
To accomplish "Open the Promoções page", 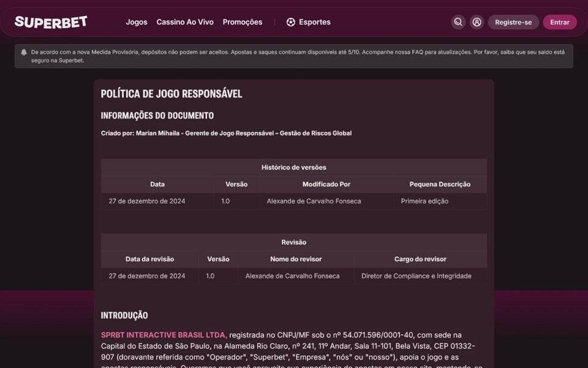I will pyautogui.click(x=243, y=22).
